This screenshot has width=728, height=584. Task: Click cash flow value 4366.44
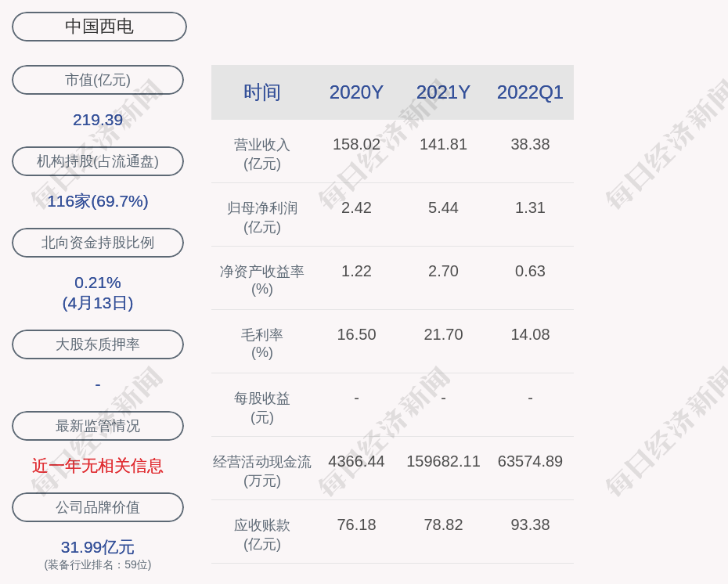[x=357, y=461]
